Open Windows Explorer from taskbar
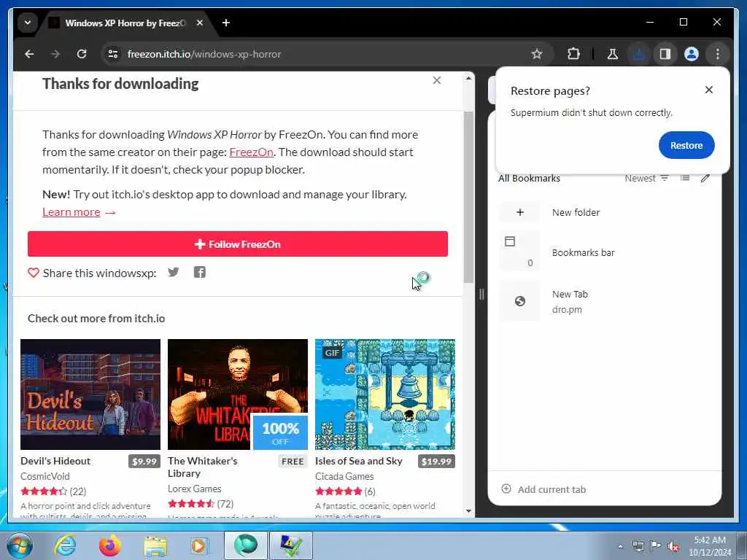This screenshot has height=560, width=747. click(155, 545)
